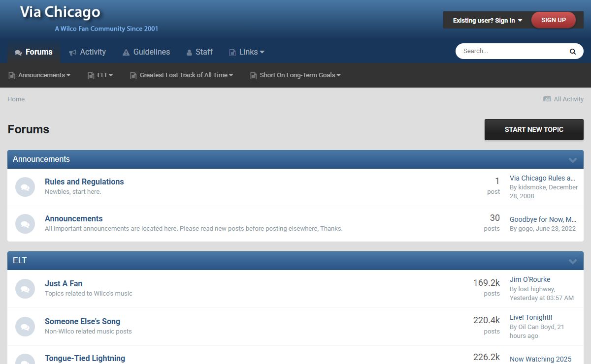Click the Just A Fan forum bubble icon
591x364 pixels.
[x=25, y=289]
